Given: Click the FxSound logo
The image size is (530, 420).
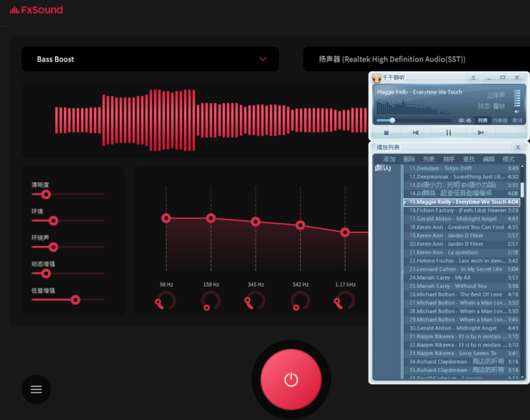Looking at the screenshot, I should (x=36, y=10).
